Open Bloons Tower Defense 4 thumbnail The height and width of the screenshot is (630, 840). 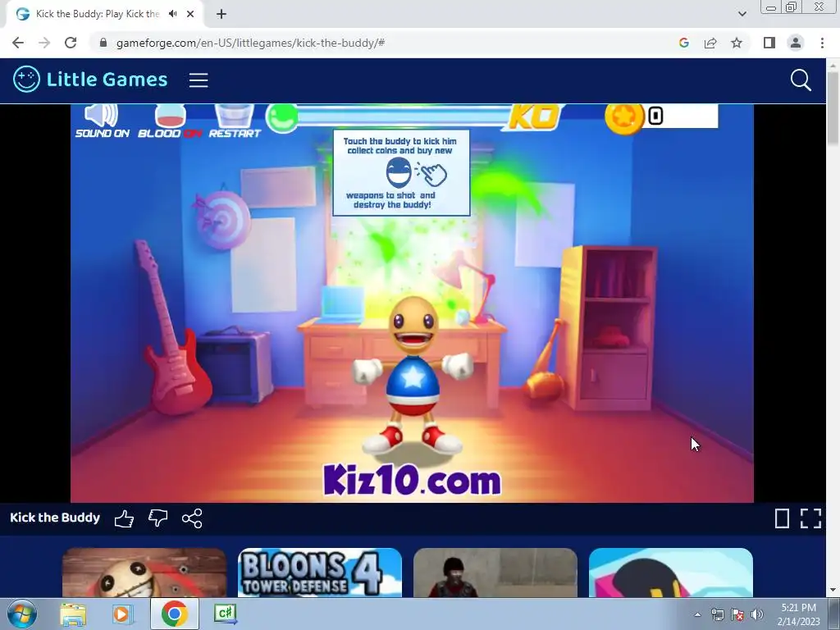click(x=320, y=572)
